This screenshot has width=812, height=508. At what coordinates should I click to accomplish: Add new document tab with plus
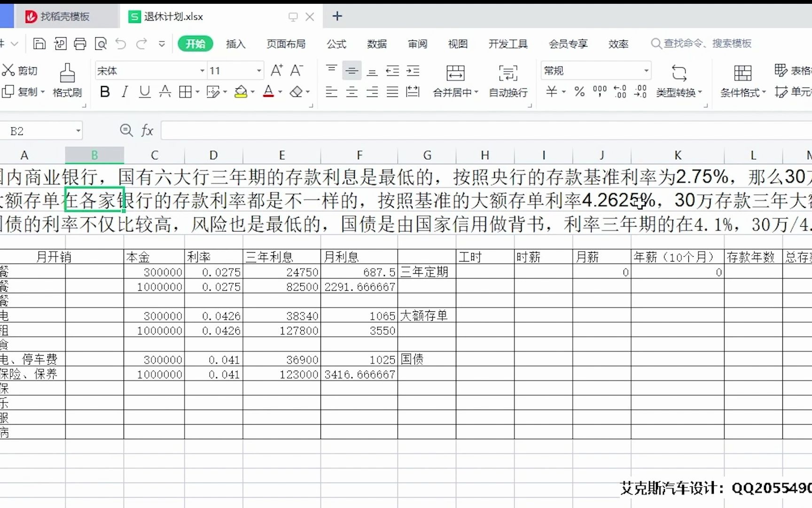click(337, 16)
